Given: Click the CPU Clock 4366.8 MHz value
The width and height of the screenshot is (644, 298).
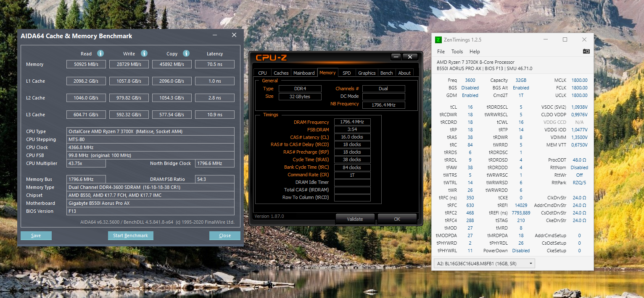Looking at the screenshot, I should click(150, 147).
